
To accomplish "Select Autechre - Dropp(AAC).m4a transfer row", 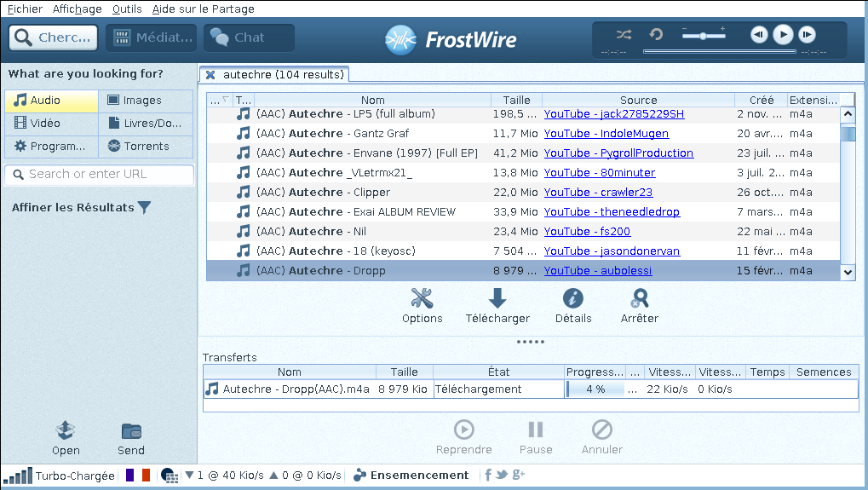I will pyautogui.click(x=531, y=389).
